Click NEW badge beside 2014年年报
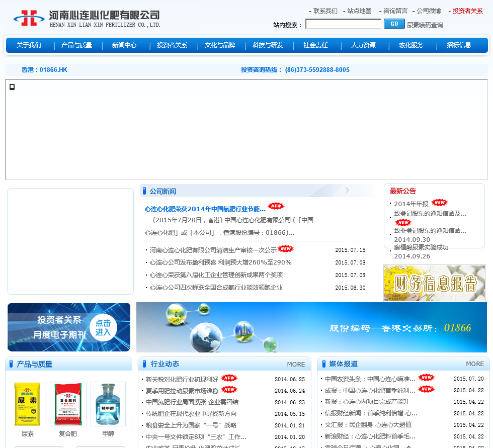This screenshot has width=493, height=448. pyautogui.click(x=440, y=202)
